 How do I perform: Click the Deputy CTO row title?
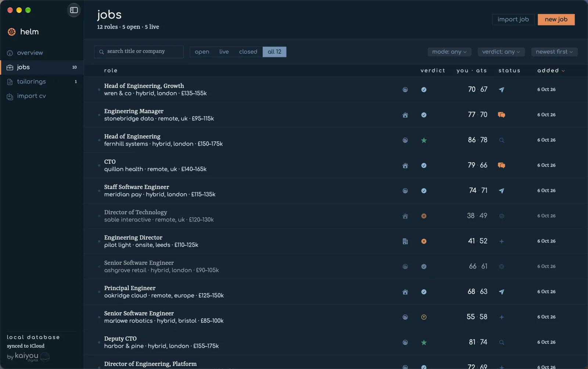[x=120, y=339]
